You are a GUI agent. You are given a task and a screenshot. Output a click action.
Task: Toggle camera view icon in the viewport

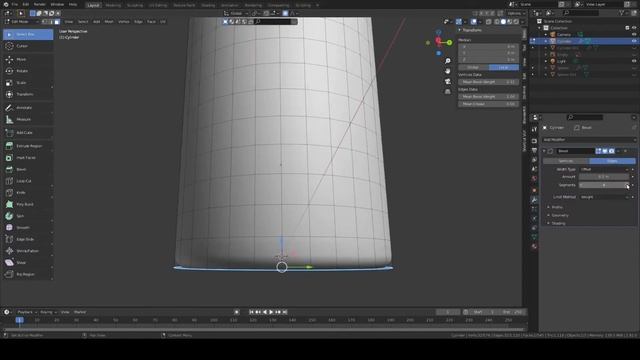pos(448,81)
